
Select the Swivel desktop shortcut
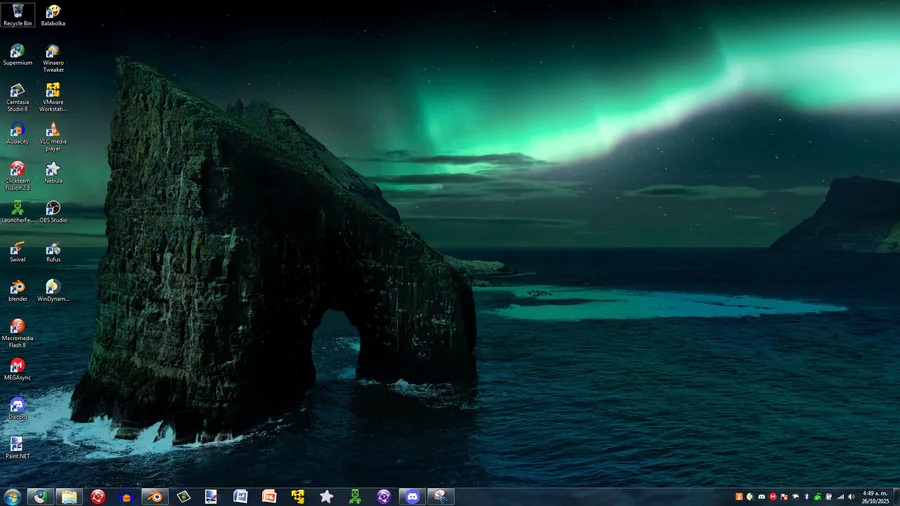(18, 251)
